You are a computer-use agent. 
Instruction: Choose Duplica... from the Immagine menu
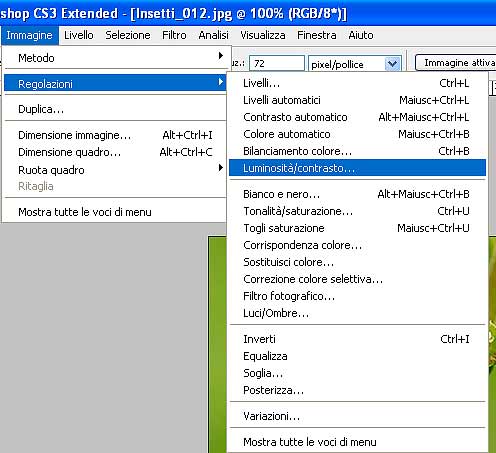pos(115,109)
